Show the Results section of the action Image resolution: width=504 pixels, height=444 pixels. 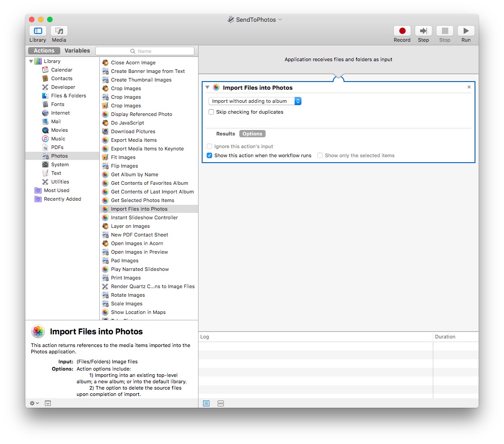click(226, 134)
